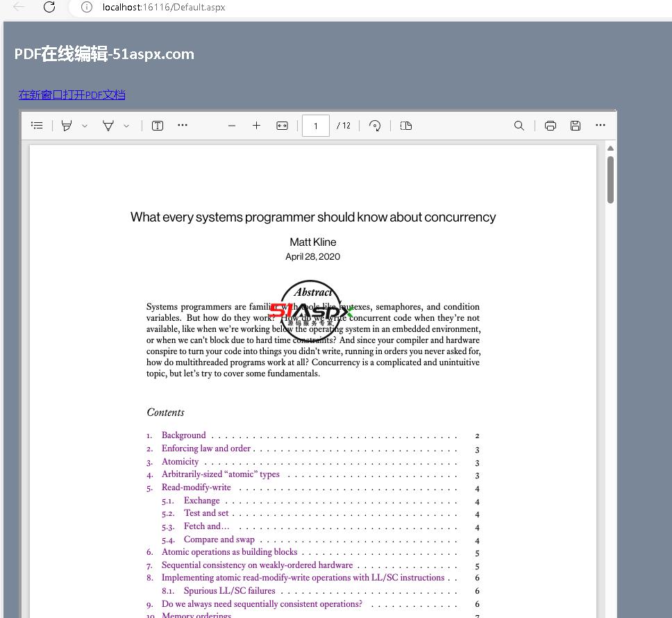Open 'Do we always need sequentially consistent operations?'

262,604
